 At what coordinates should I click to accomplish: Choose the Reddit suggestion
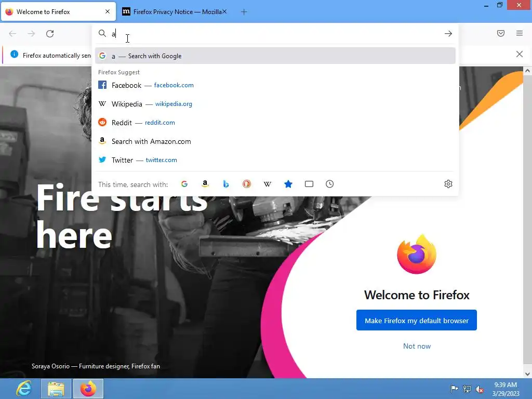(x=275, y=123)
